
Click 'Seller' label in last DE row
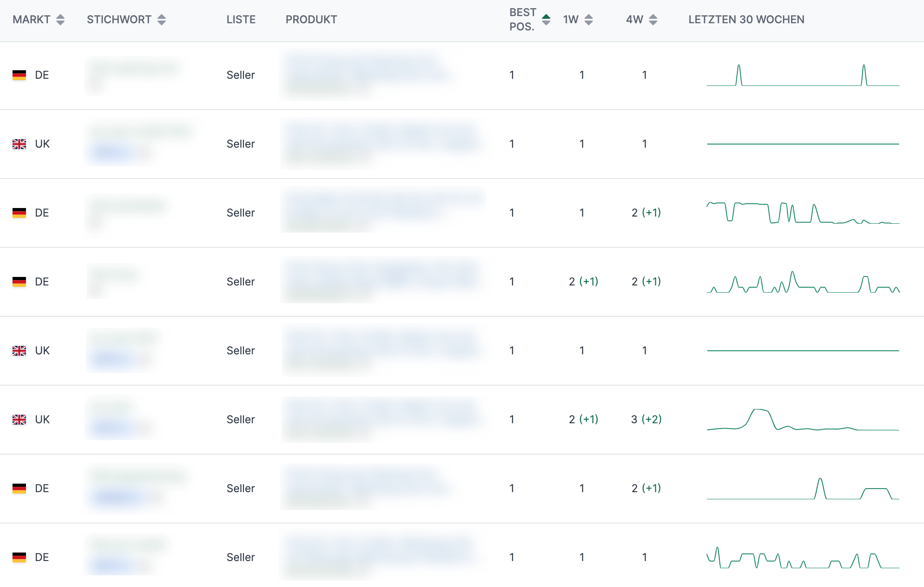click(x=241, y=557)
